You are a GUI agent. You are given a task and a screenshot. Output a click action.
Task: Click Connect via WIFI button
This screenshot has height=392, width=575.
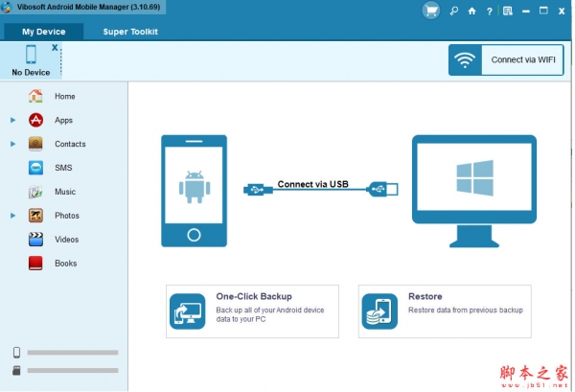coord(506,59)
